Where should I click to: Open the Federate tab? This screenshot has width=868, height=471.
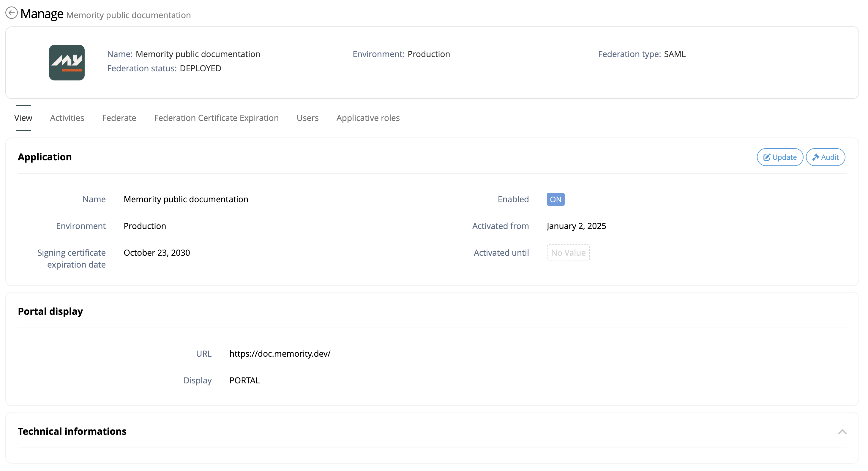pos(119,118)
